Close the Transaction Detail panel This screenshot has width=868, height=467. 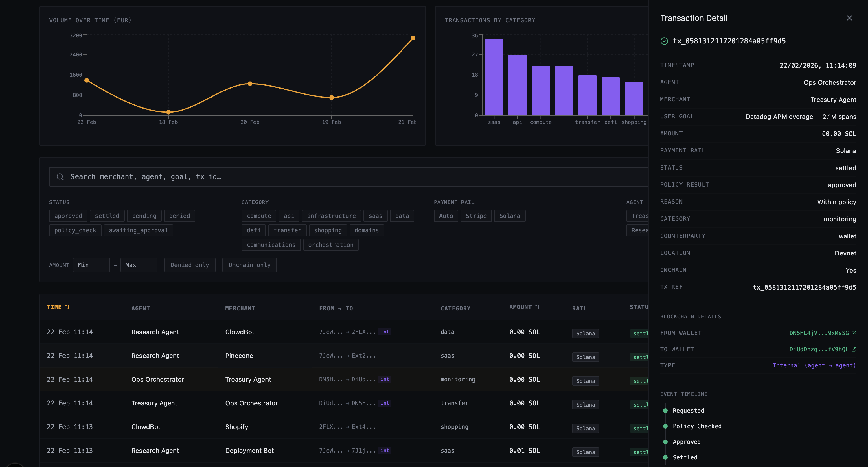849,18
